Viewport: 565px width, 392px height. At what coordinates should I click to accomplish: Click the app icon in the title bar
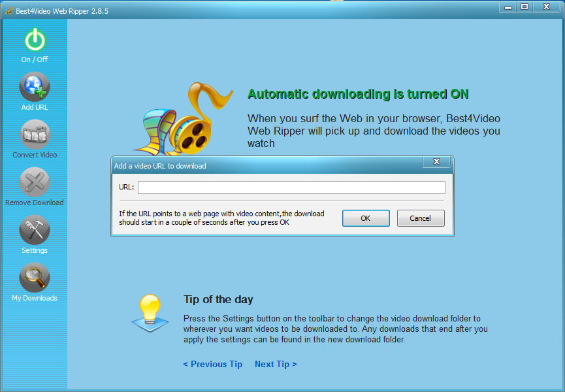click(9, 11)
